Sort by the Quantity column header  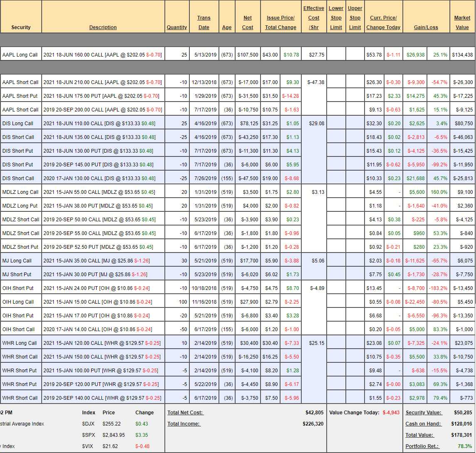tap(177, 27)
